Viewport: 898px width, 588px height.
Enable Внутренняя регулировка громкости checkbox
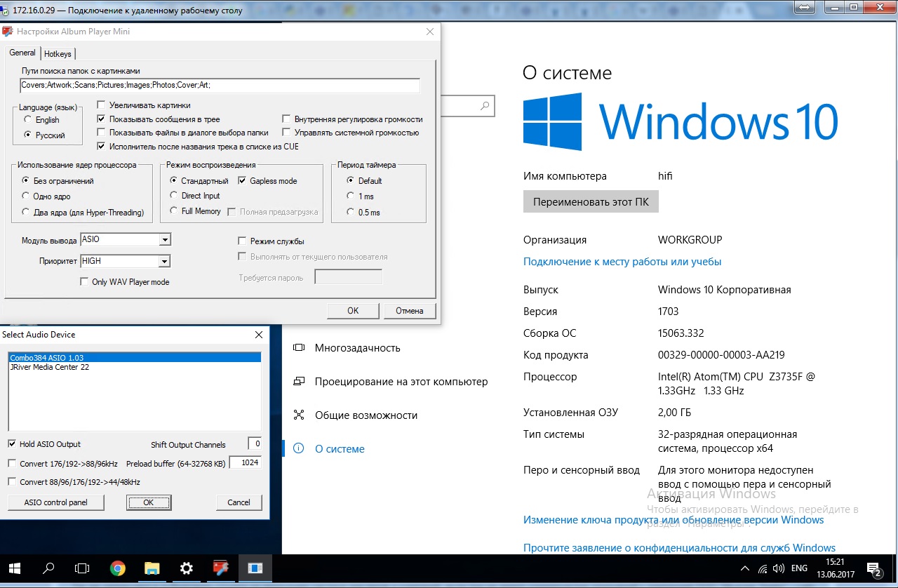(x=287, y=119)
